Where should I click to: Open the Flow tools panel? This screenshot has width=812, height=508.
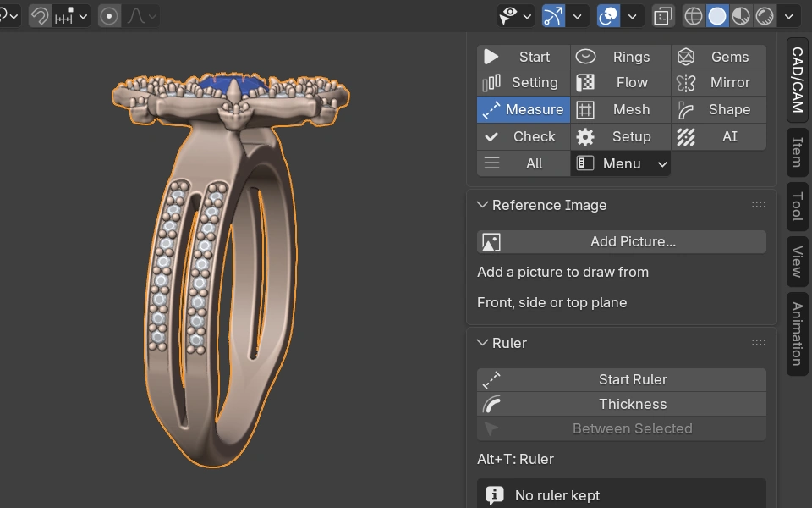620,82
